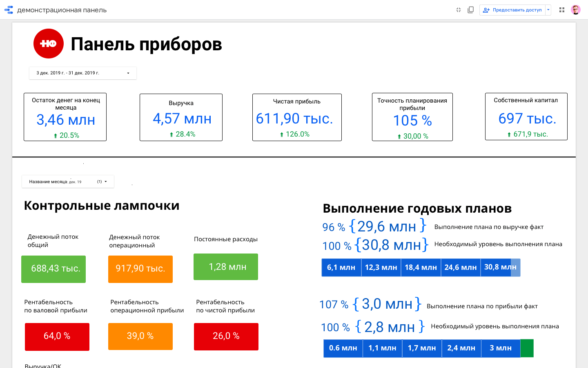Click the red НЮ logo

tap(49, 44)
